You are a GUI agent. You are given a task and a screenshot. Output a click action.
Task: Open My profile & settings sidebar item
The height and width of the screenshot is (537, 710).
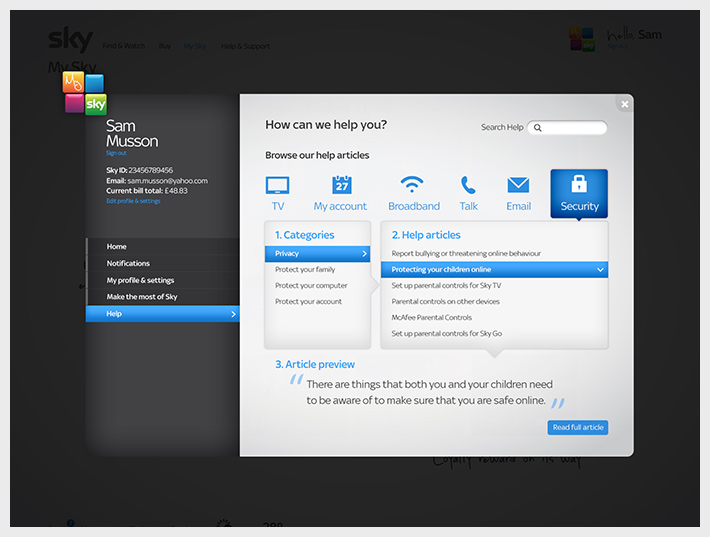coord(163,280)
